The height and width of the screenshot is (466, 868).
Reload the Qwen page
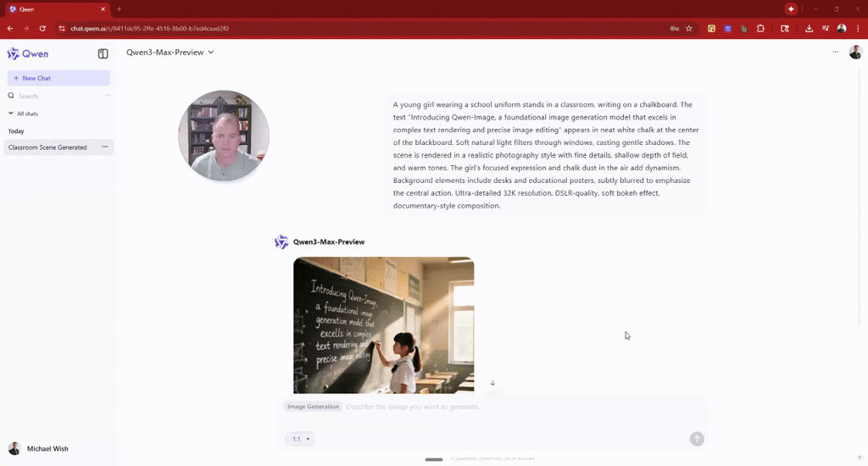(x=42, y=28)
